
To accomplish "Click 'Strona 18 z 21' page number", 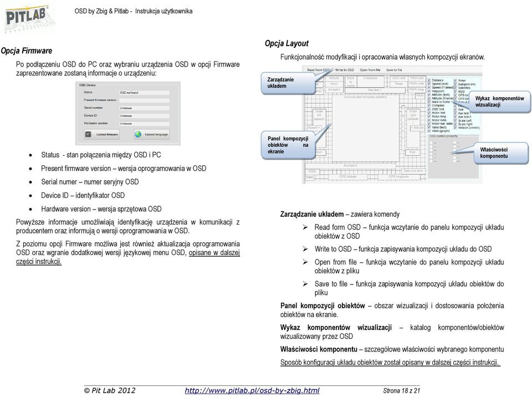I will (401, 390).
